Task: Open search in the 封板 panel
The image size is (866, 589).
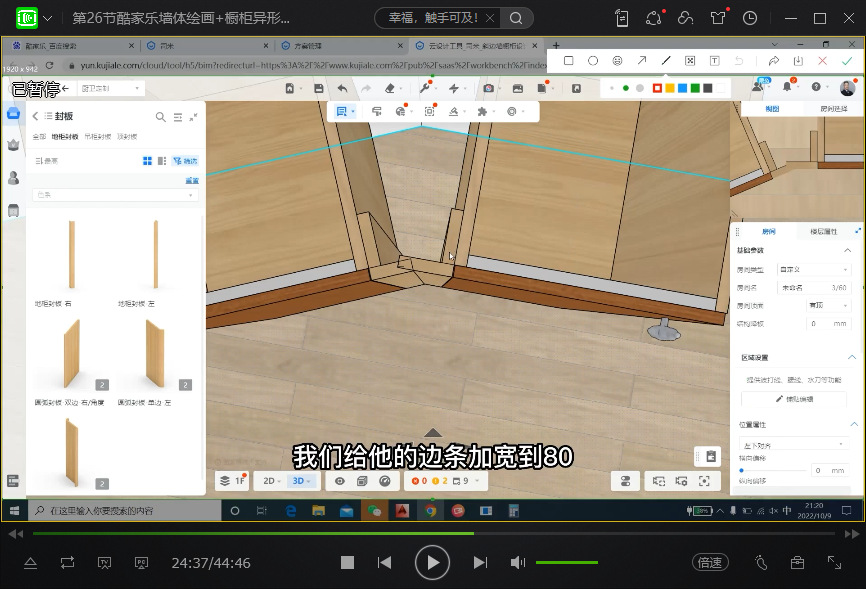Action: pos(160,117)
